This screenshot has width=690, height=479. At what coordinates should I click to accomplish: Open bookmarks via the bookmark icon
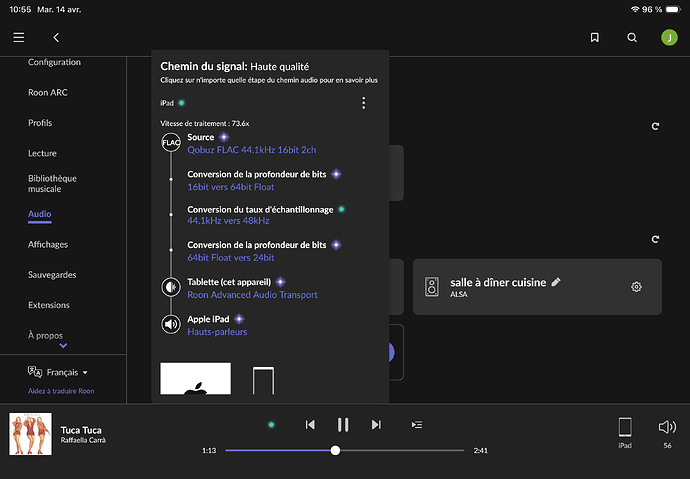[x=595, y=37]
